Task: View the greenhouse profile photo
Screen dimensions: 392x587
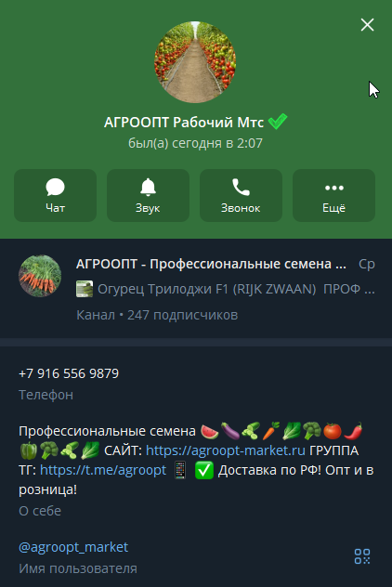Action: tap(195, 62)
